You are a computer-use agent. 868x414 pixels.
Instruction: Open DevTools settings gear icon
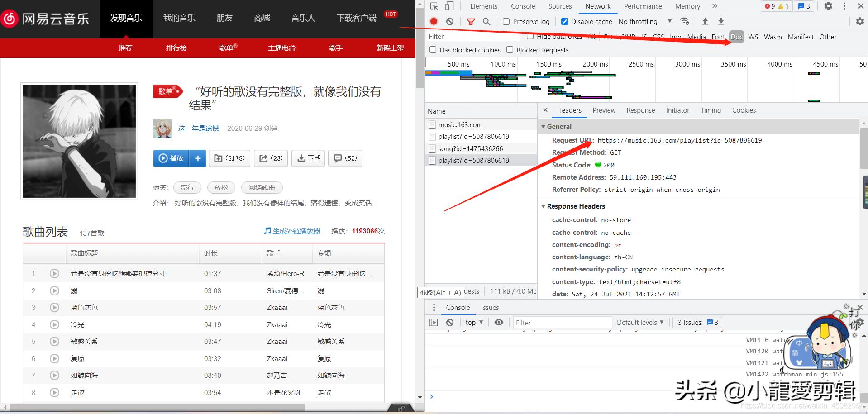click(828, 6)
